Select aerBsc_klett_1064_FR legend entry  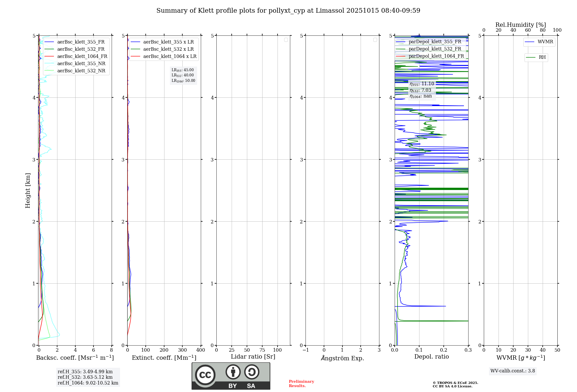point(82,56)
